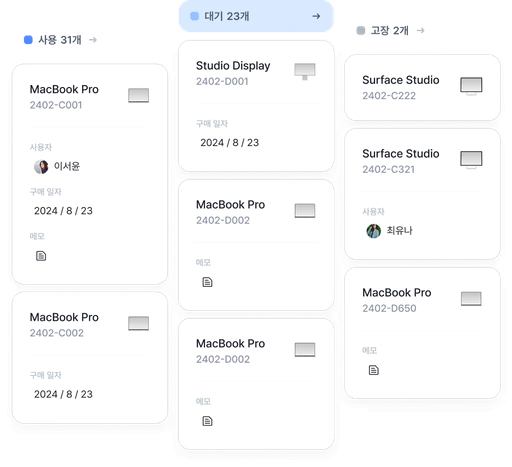
Task: Click asset code 2402-C001
Action: [x=56, y=105]
